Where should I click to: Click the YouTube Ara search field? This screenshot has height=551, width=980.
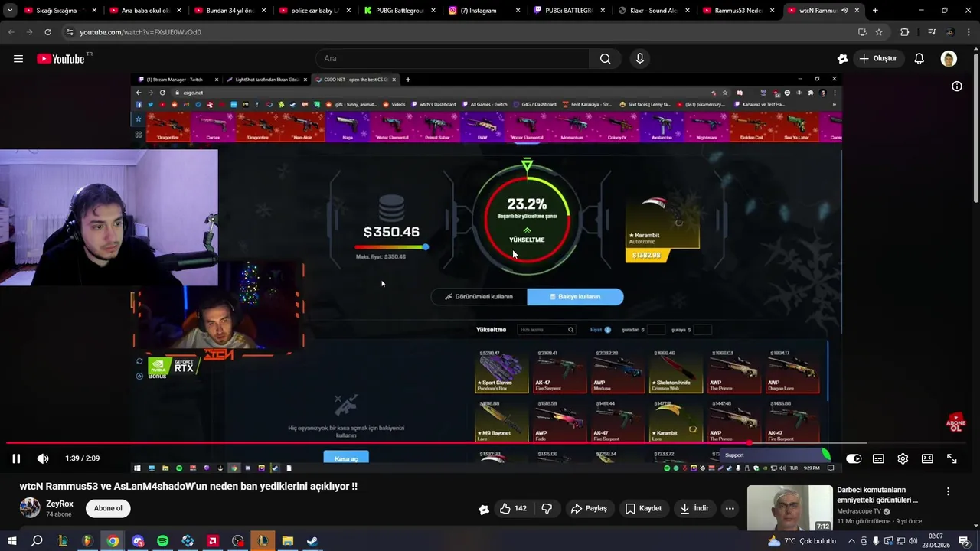click(452, 59)
